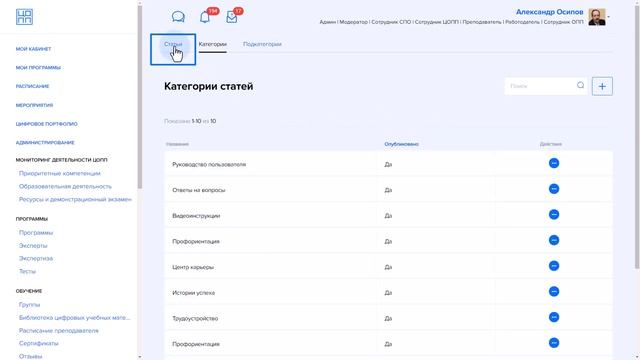Open the Экспертиза link
Image resolution: width=640 pixels, height=360 pixels.
coord(36,258)
